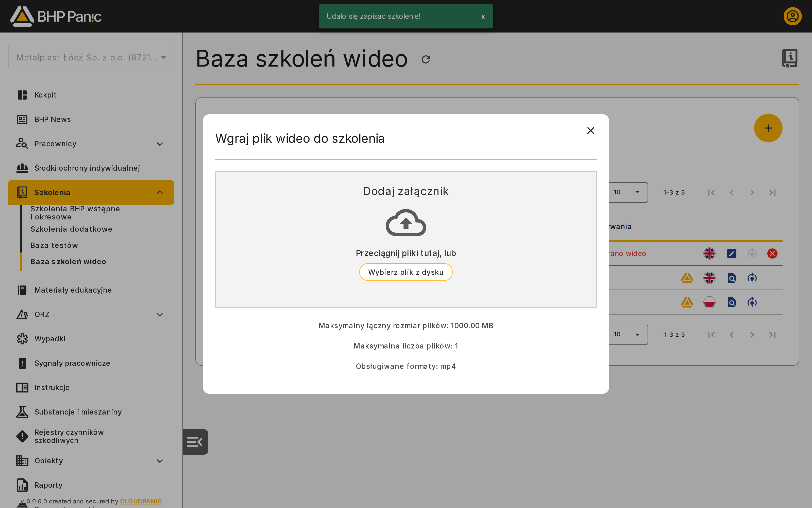This screenshot has height=508, width=812.
Task: Follow the CLOUDPANIC link
Action: (x=141, y=501)
